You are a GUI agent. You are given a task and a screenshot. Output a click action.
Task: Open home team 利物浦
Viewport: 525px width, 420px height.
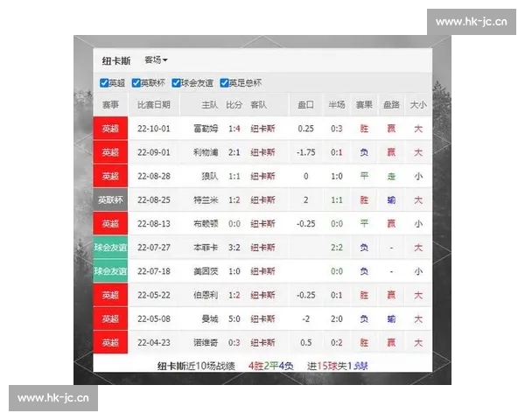point(206,152)
